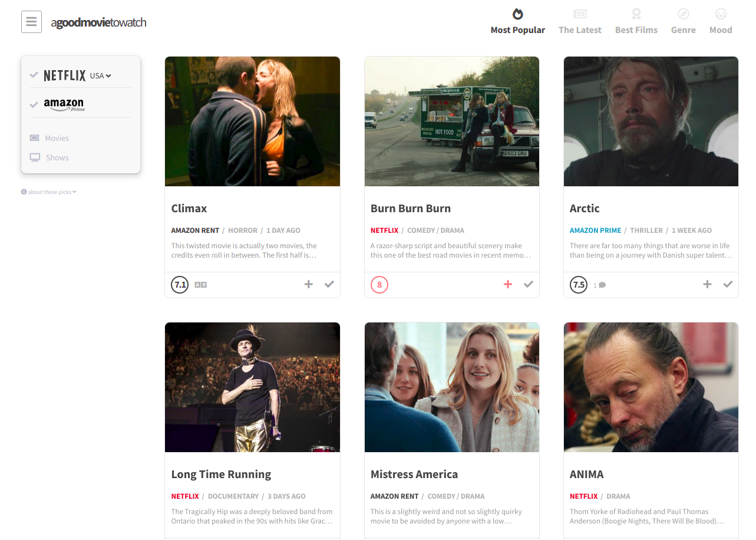Viewport: 756px width, 540px height.
Task: Click COMEDY / DRAMA genre on Burn Burn Burn
Action: pyautogui.click(x=435, y=231)
